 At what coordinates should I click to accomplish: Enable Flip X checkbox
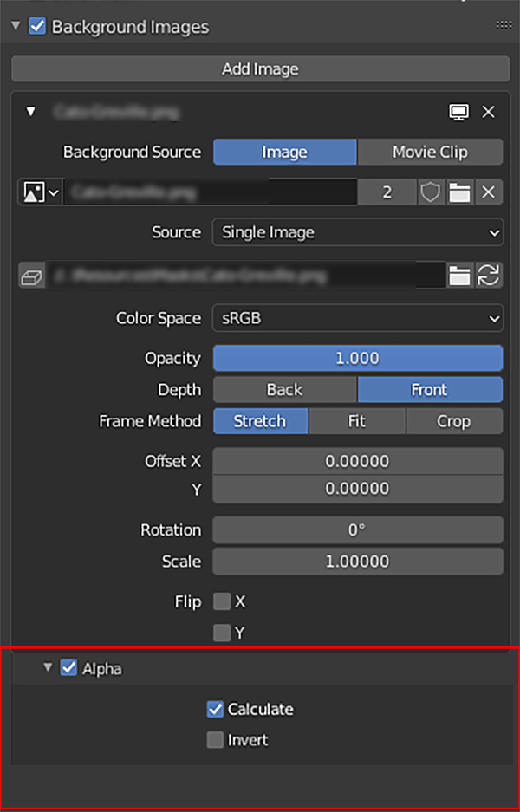pos(222,601)
